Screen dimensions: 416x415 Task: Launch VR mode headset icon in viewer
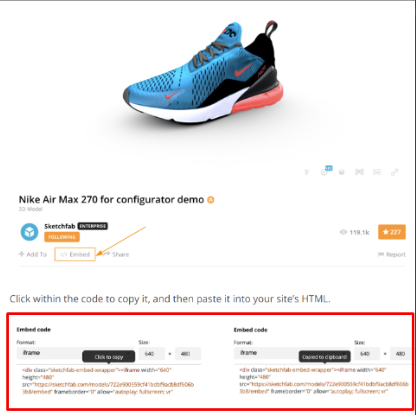pyautogui.click(x=377, y=172)
